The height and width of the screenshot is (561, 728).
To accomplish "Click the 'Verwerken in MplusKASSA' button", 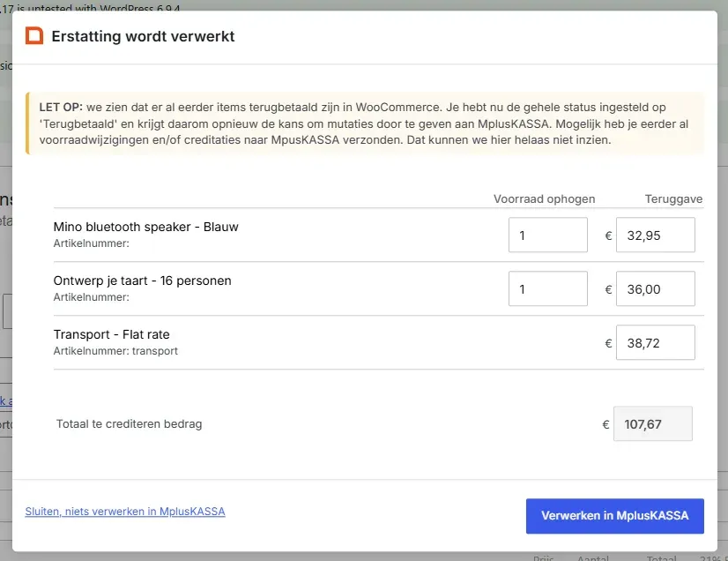I will 614,516.
